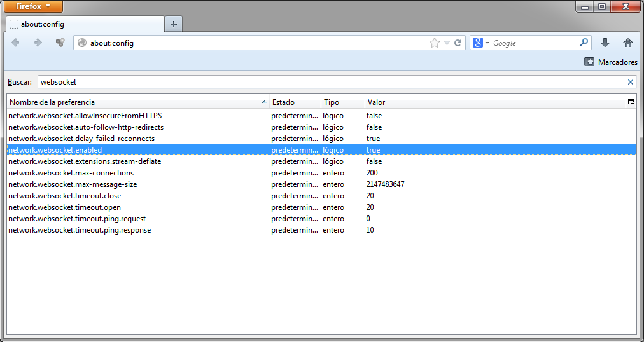Switch to the about:config tab
Screen dimensions: 644x342
click(x=83, y=24)
